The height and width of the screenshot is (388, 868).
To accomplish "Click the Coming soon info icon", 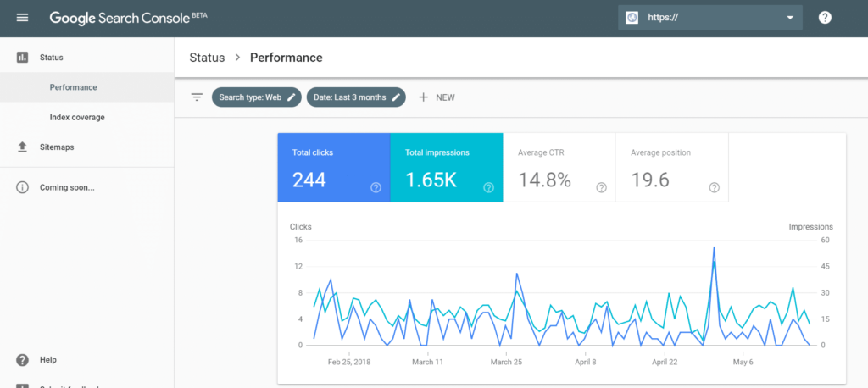I will pos(22,187).
